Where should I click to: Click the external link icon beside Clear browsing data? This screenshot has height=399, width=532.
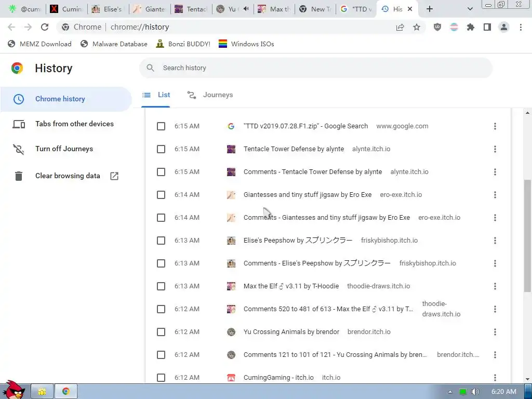tap(114, 176)
